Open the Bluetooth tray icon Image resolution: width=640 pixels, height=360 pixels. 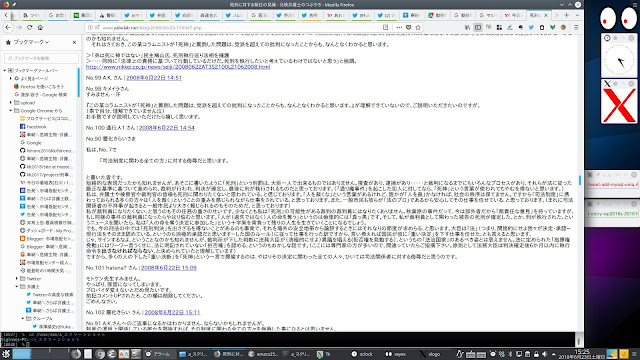click(x=510, y=354)
